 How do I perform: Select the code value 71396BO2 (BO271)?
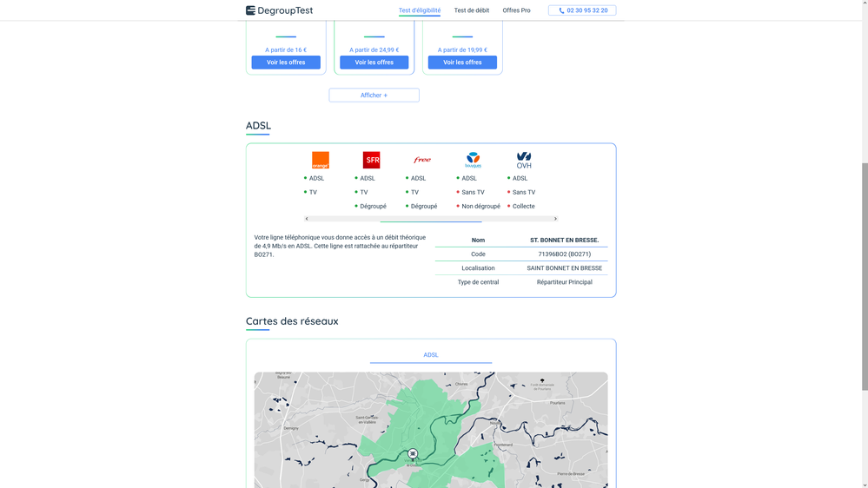pyautogui.click(x=564, y=254)
